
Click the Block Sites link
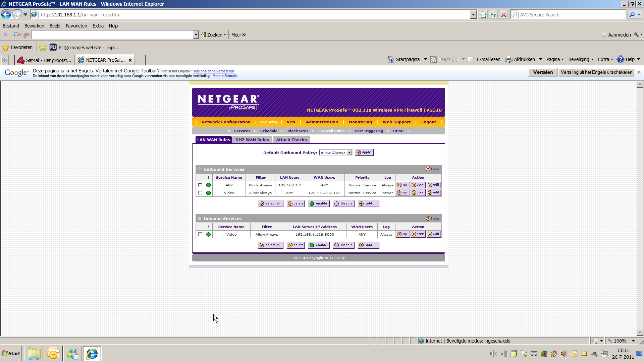pos(298,131)
